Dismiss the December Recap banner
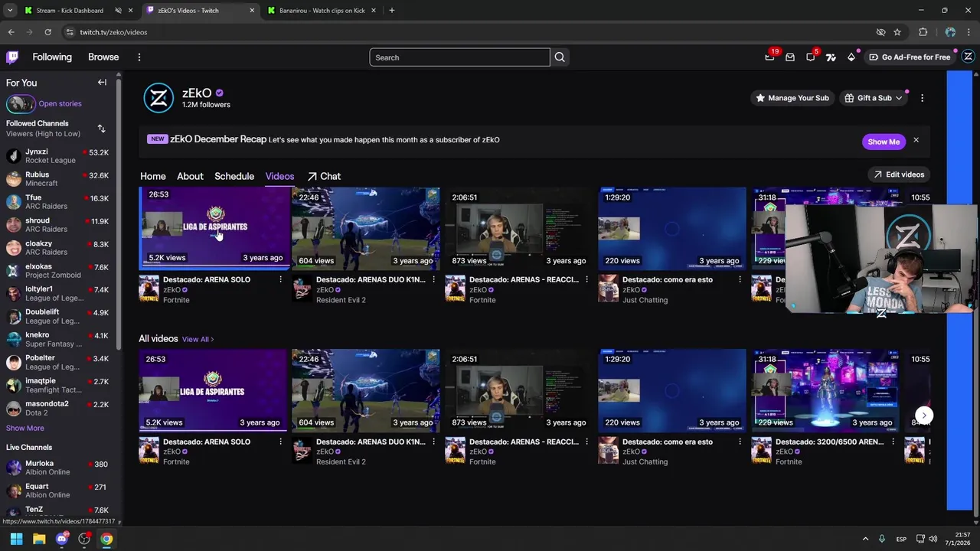 point(916,140)
